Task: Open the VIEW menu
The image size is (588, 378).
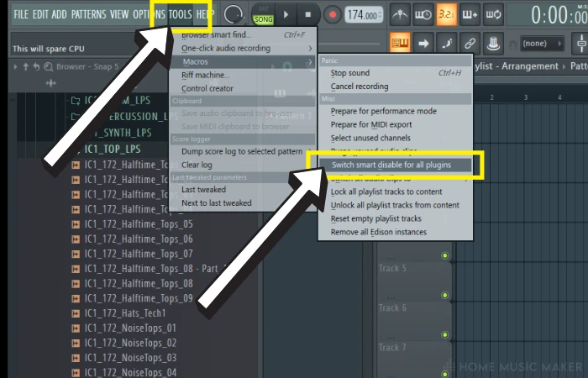Action: point(119,14)
